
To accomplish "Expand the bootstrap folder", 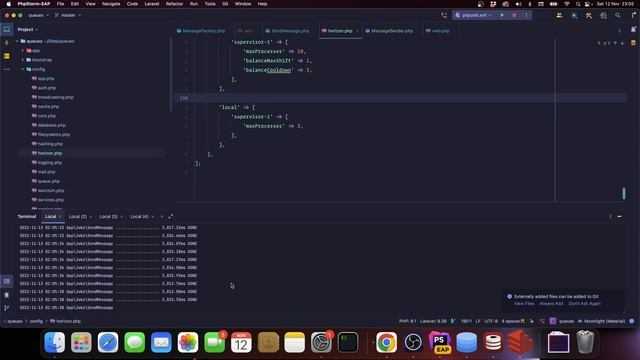I will tap(23, 60).
